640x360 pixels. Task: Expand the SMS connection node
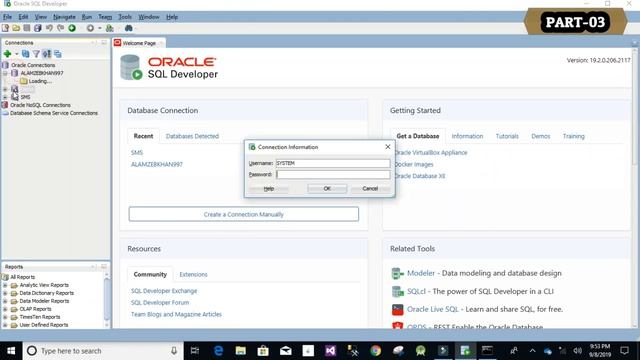point(5,97)
